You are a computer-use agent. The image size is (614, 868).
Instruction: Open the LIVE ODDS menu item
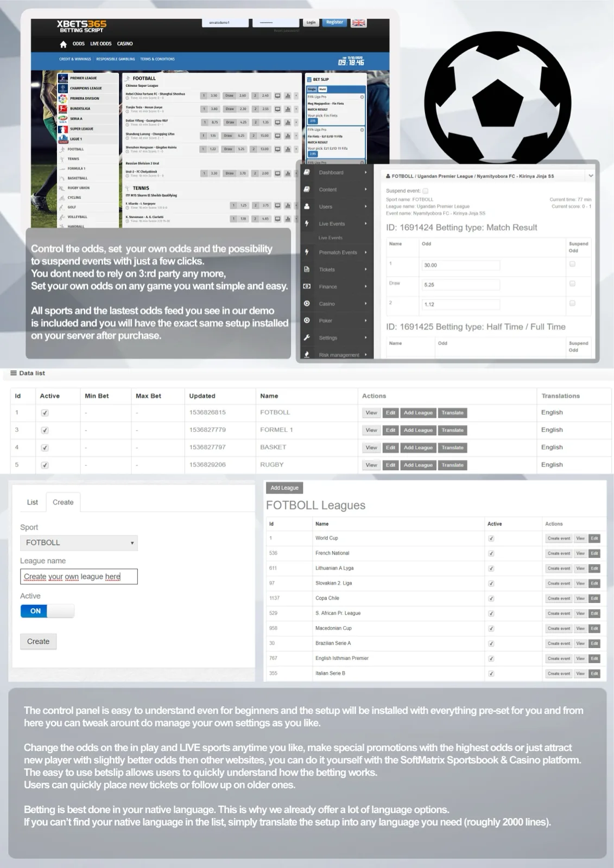(101, 44)
